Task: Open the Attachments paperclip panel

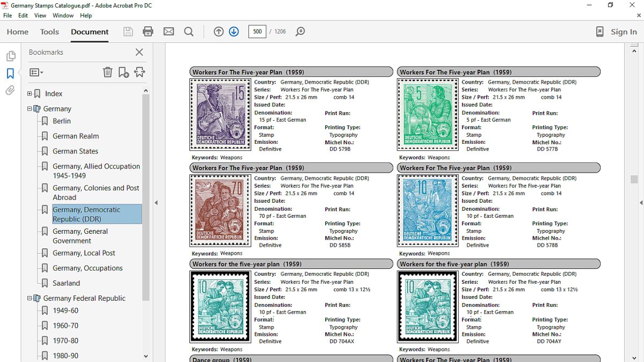Action: 10,91
